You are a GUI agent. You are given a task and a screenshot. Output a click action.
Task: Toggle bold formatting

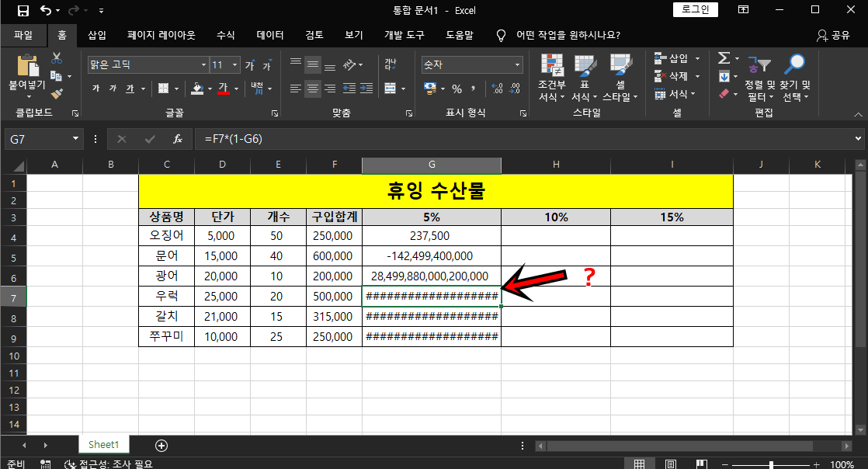[x=96, y=89]
